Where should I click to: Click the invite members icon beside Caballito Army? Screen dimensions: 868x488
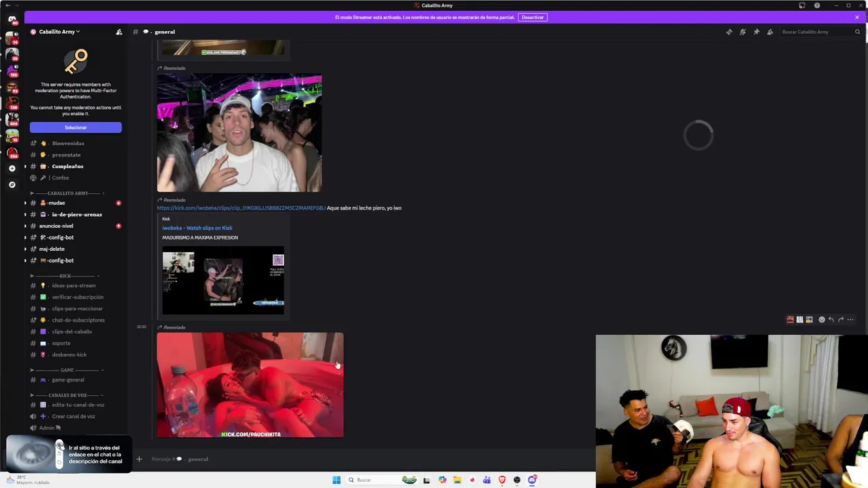(x=119, y=32)
